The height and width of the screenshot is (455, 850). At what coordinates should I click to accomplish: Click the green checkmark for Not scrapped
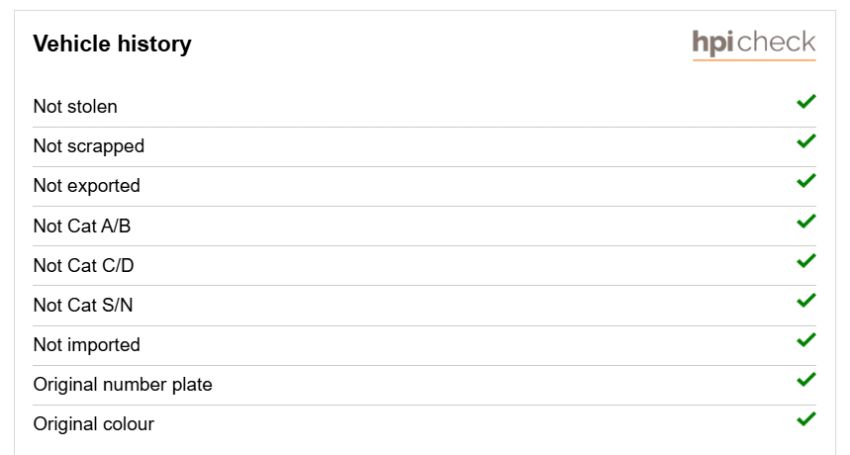point(806,141)
